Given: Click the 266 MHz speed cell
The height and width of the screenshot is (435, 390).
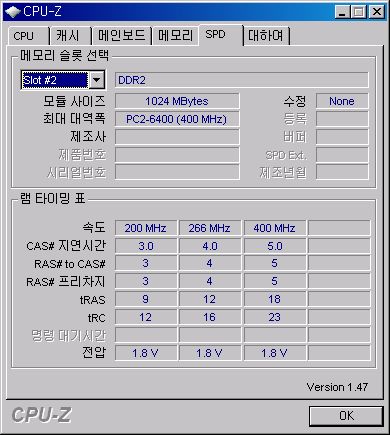Looking at the screenshot, I should 210,228.
